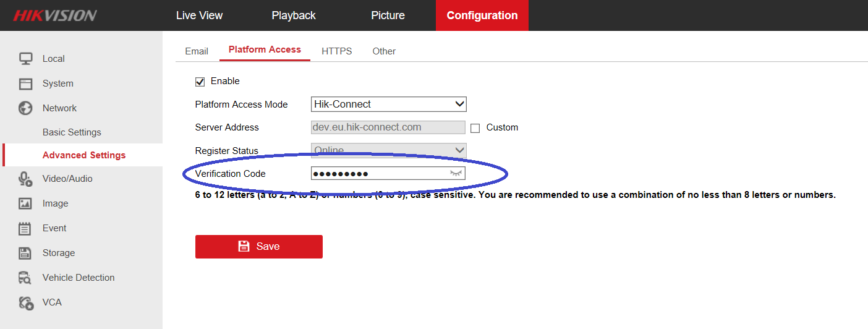Open Basic Settings under Network

click(x=72, y=132)
